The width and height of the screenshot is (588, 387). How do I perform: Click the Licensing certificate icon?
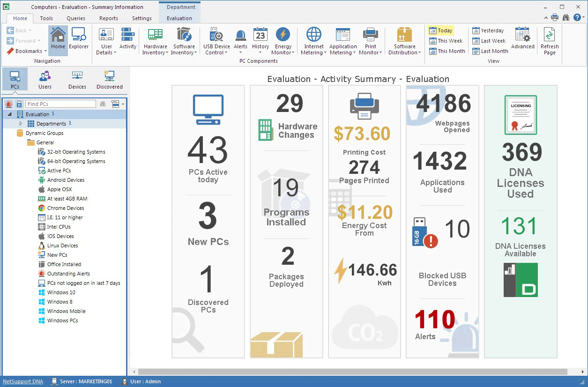coord(521,115)
